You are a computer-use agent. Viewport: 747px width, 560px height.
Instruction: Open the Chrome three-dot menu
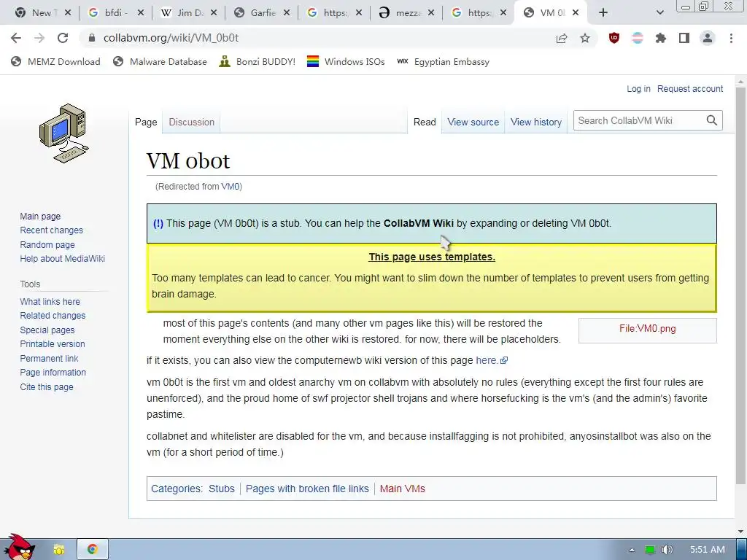[731, 38]
